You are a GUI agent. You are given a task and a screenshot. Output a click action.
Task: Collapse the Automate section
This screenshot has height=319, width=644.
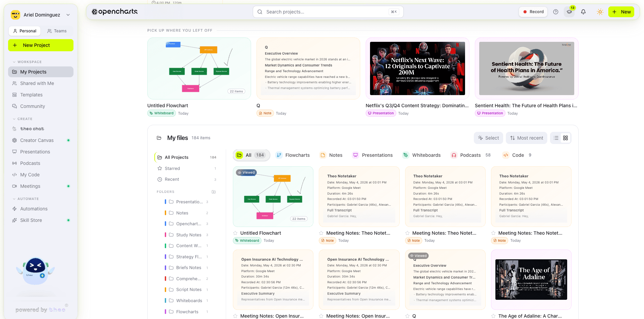pyautogui.click(x=26, y=199)
